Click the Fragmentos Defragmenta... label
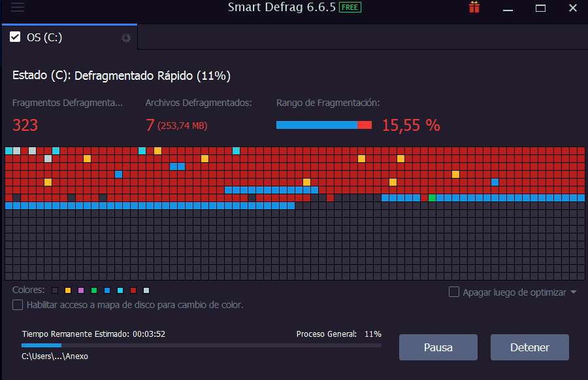This screenshot has height=380, width=588. click(x=67, y=103)
